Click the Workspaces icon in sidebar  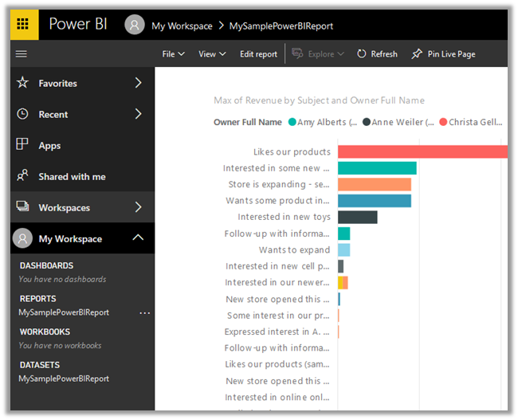point(22,207)
